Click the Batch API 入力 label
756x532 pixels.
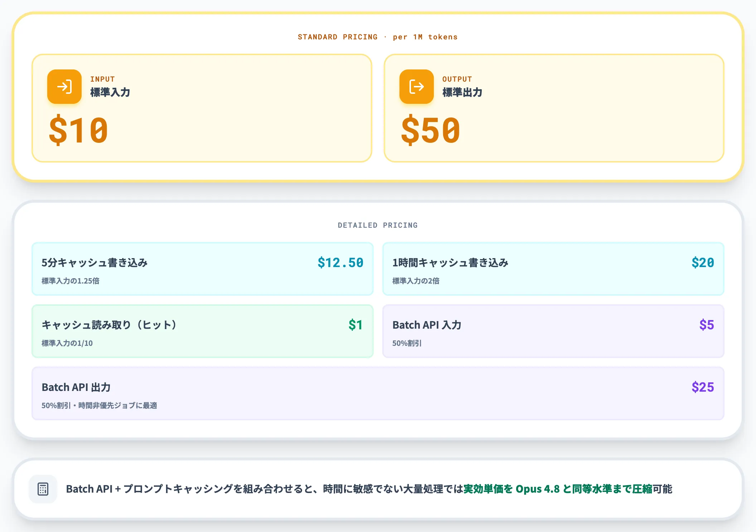pyautogui.click(x=427, y=325)
